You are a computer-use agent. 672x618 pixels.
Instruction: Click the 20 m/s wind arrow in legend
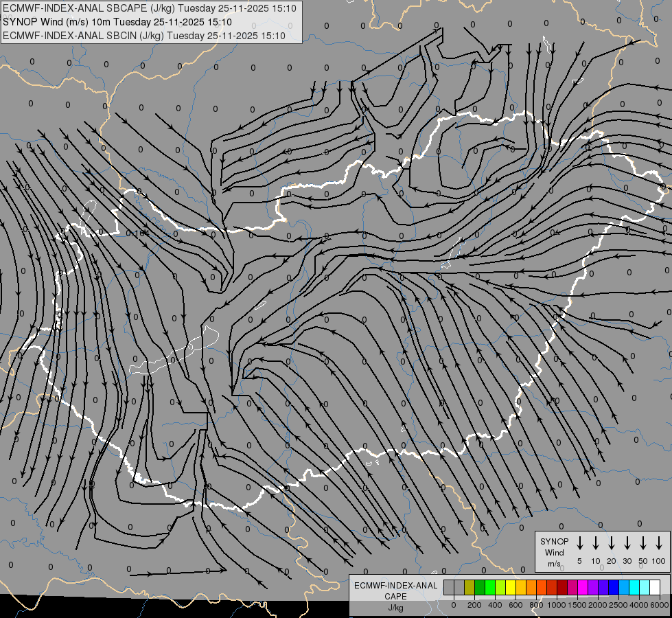point(611,542)
